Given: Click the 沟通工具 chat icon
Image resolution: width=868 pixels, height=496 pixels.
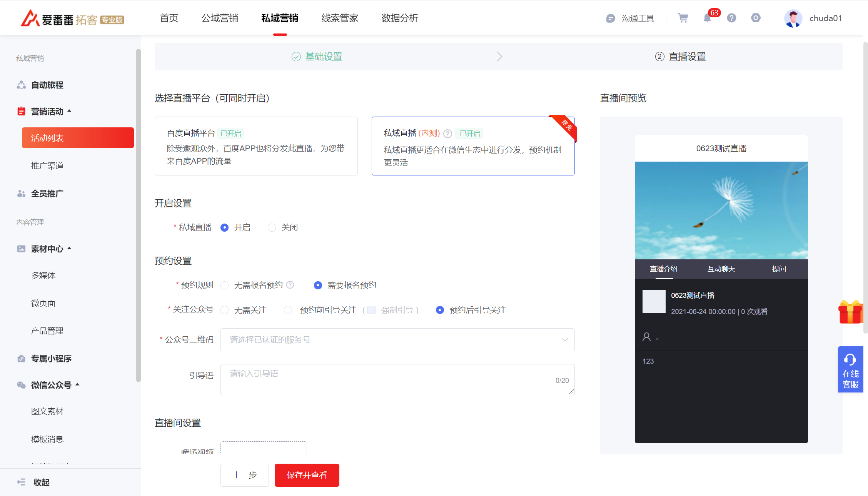Looking at the screenshot, I should coord(611,18).
